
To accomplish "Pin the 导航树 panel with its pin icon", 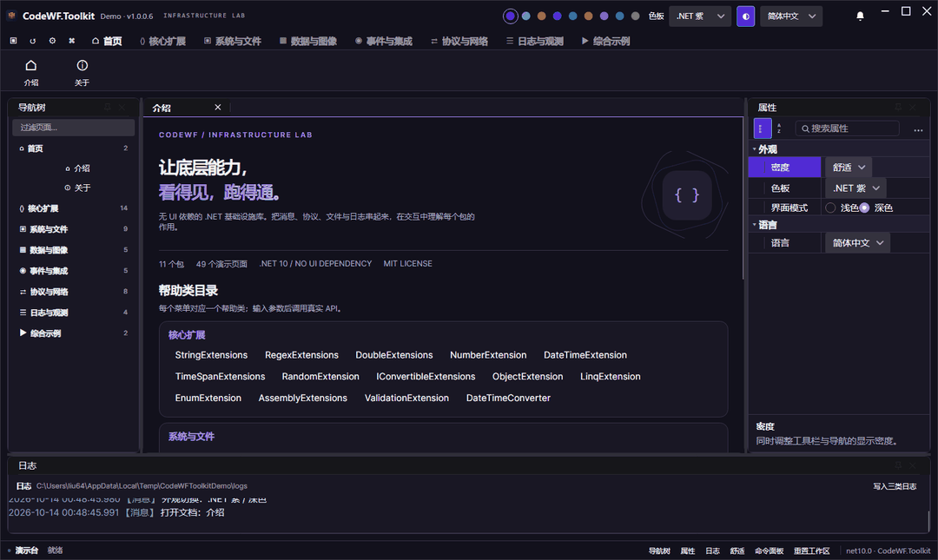I will point(108,107).
